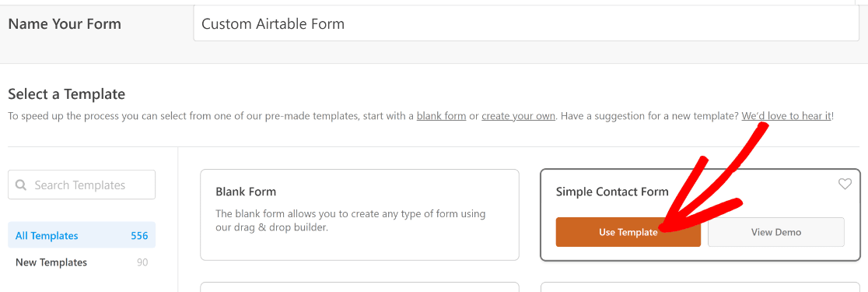Viewport: 868px width, 292px height.
Task: Click the Blank Form description text
Action: point(351,220)
